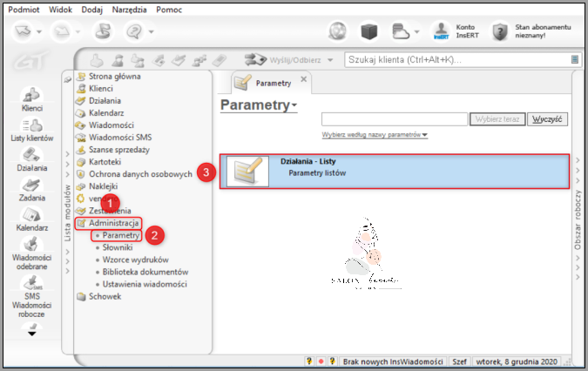The image size is (588, 371).
Task: Click the help question mark icon
Action: (x=134, y=31)
